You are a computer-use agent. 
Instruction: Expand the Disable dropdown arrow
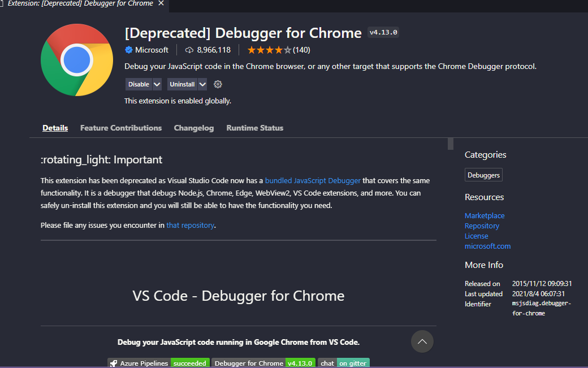157,84
